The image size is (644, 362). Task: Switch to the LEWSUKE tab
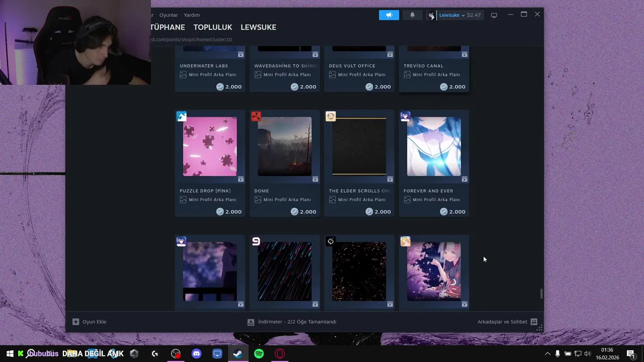[258, 27]
